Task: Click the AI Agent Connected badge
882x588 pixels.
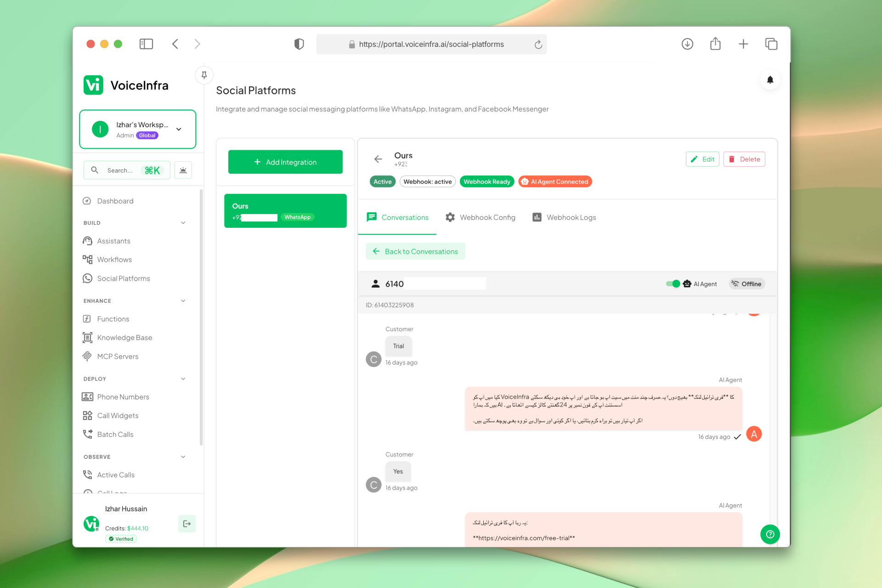Action: click(x=555, y=182)
